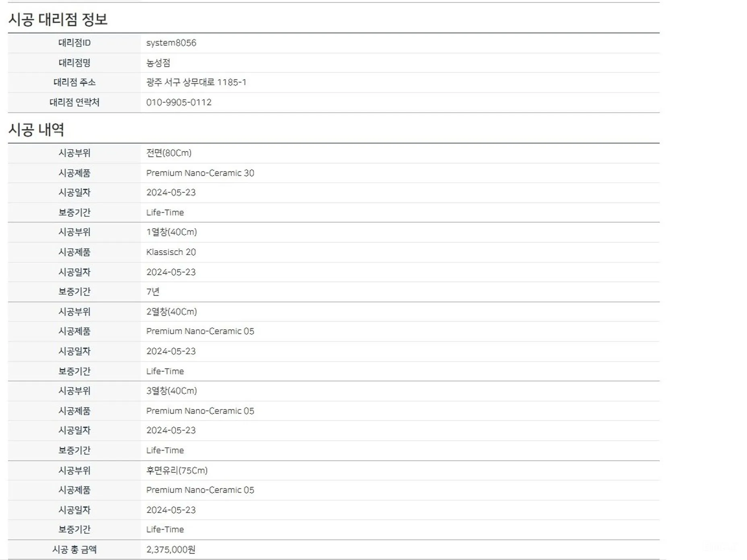
Task: Click the 대리점 연락처 label
Action: pyautogui.click(x=74, y=102)
